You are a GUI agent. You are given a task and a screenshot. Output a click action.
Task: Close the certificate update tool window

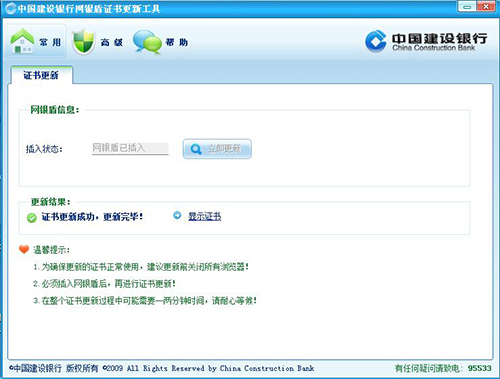point(486,6)
